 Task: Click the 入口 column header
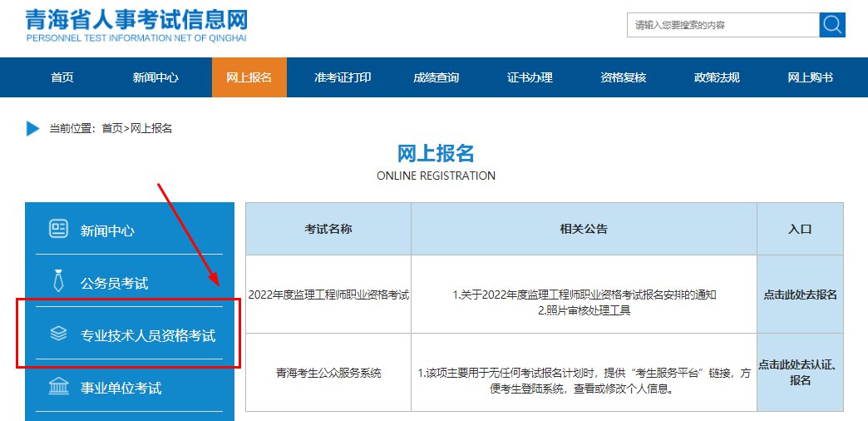pyautogui.click(x=801, y=229)
